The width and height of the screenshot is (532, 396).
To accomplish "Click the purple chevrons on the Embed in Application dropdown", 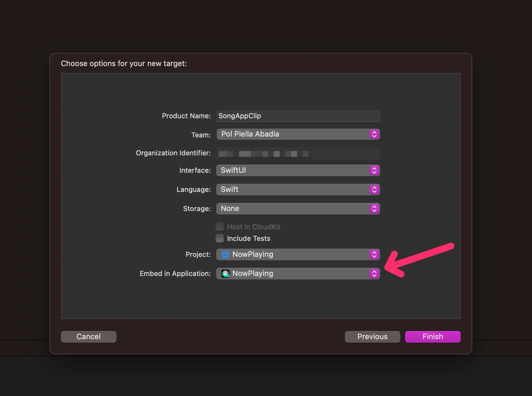I will 374,273.
